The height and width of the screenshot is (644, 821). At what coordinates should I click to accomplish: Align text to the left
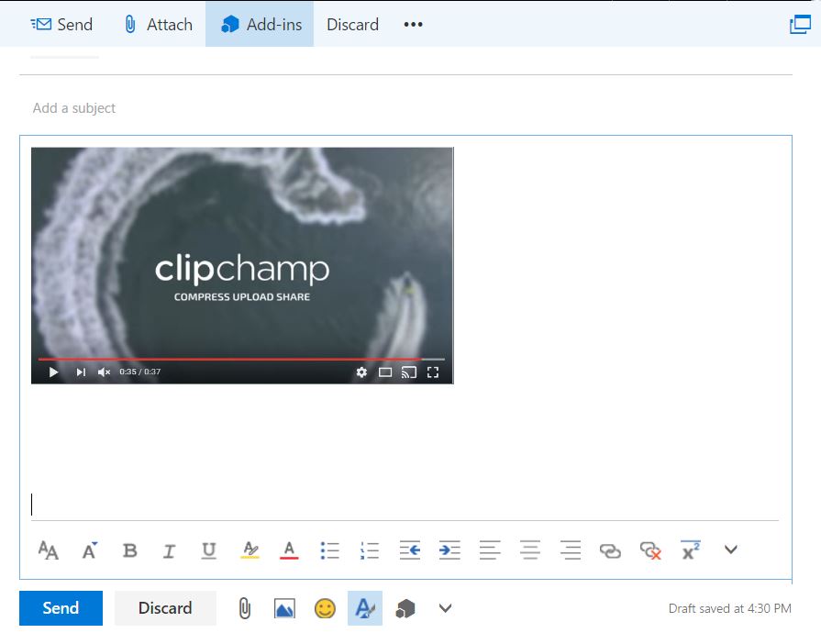(x=490, y=550)
